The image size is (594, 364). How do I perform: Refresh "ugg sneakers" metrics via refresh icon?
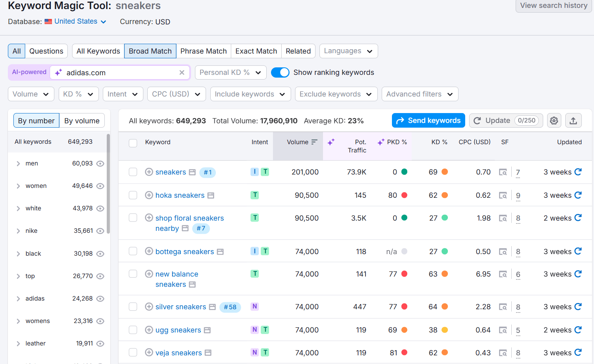tap(578, 330)
